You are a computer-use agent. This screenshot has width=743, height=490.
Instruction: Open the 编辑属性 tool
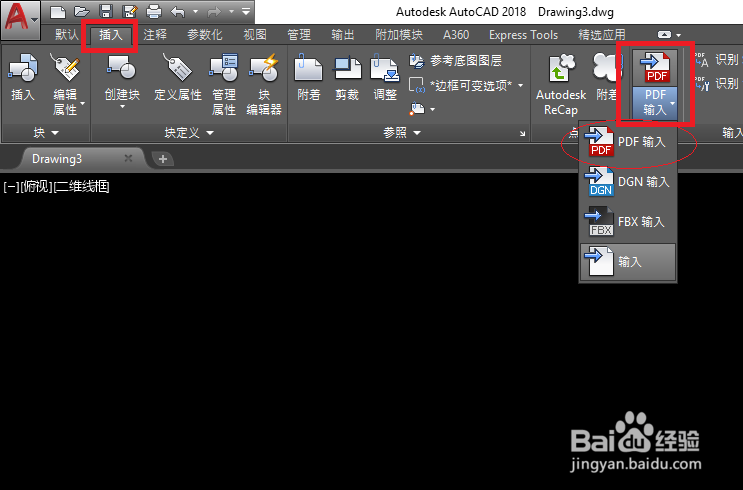pos(65,84)
